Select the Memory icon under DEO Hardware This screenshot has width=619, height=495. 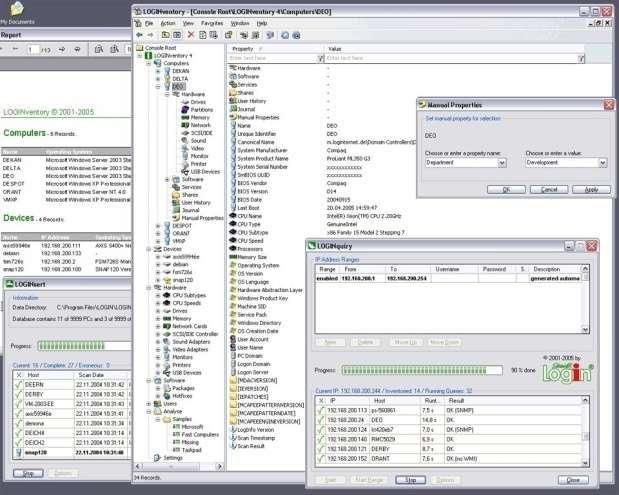click(x=185, y=117)
